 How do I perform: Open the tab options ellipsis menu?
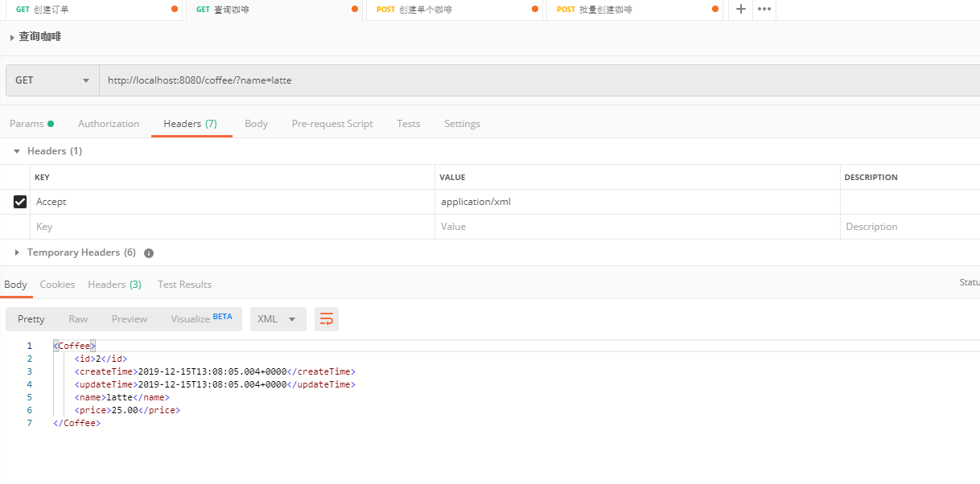tap(764, 9)
